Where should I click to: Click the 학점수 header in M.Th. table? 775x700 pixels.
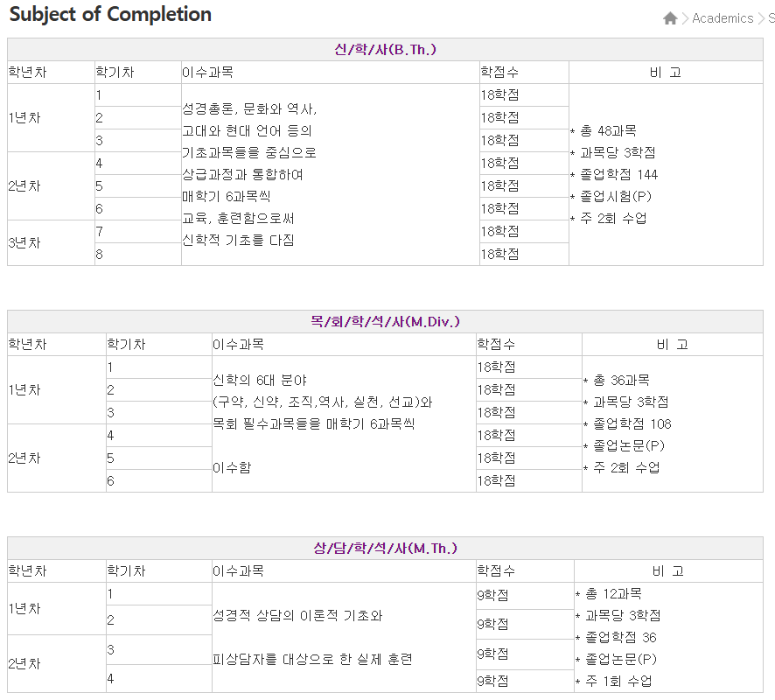point(495,571)
